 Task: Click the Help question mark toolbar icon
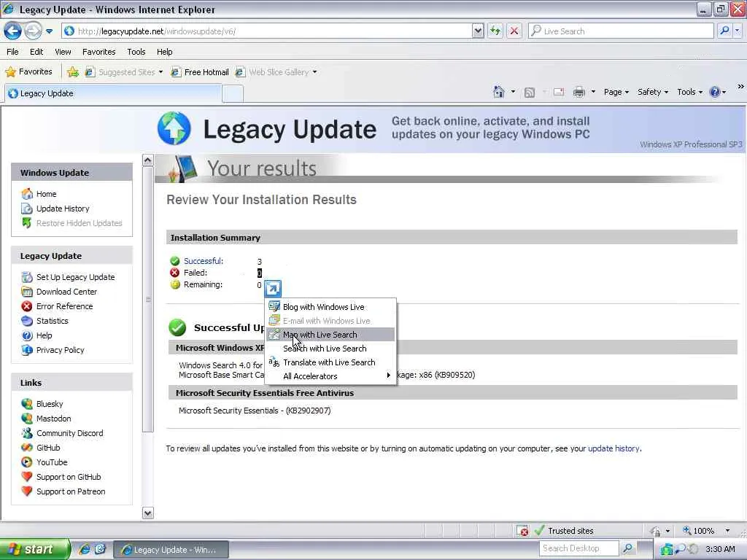pyautogui.click(x=715, y=92)
